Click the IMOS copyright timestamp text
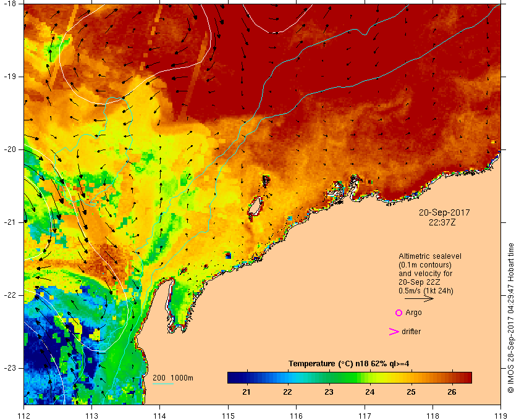This screenshot has width=519, height=420. (511, 318)
